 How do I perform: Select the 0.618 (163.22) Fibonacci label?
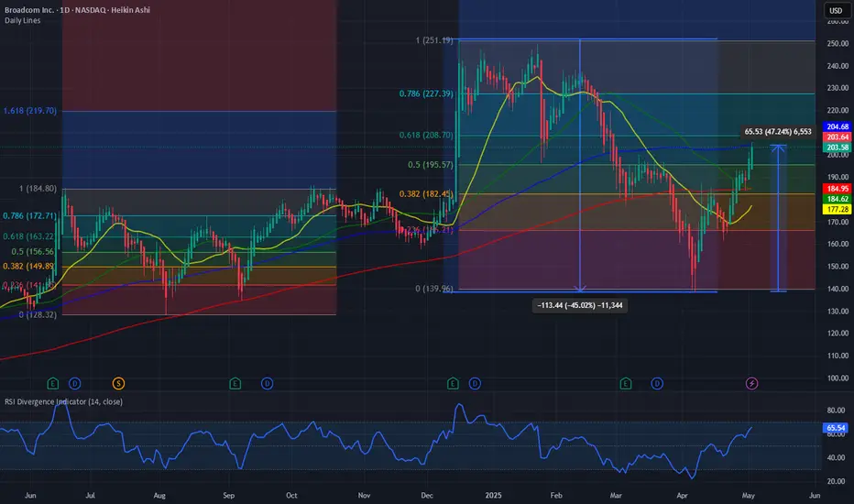[x=28, y=236]
